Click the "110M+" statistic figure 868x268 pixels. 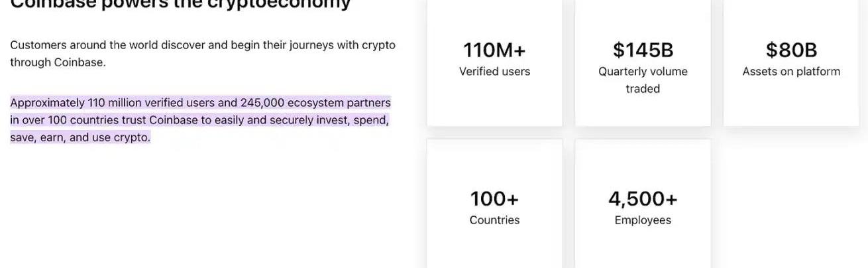(494, 50)
